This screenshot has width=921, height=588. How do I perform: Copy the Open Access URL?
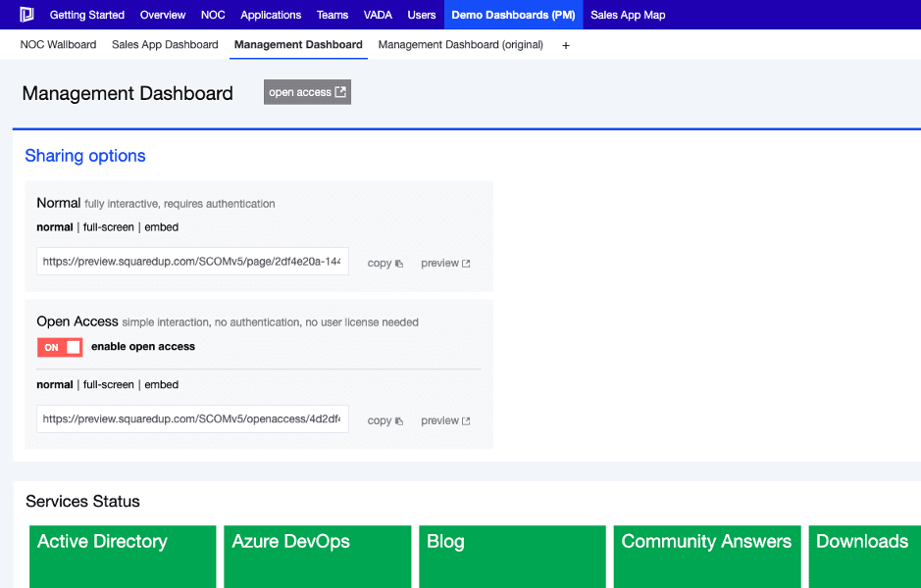click(x=385, y=420)
